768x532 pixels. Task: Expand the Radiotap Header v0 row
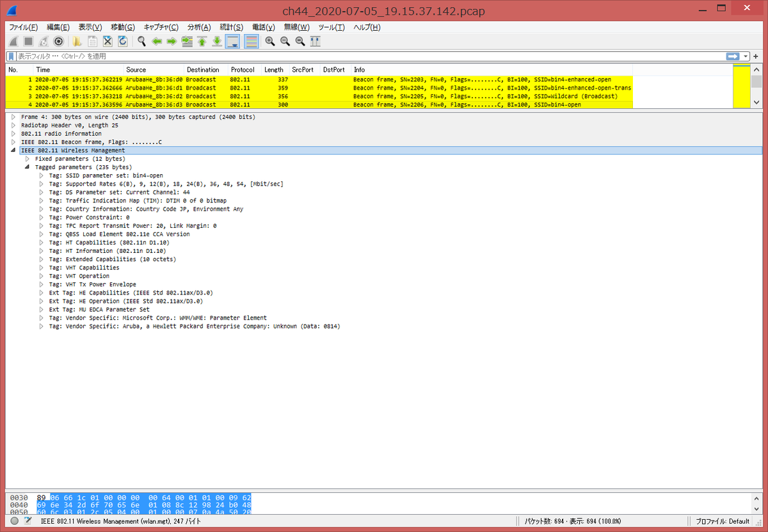(13, 125)
